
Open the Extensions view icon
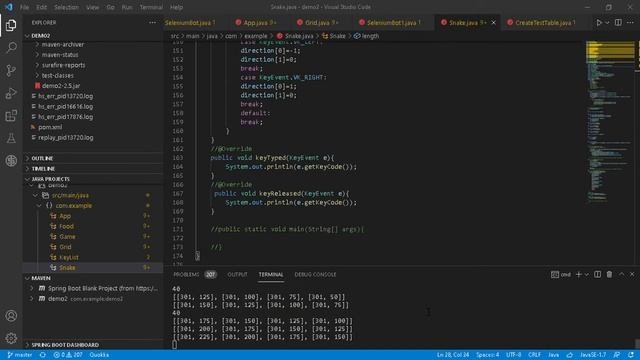pos(11,116)
